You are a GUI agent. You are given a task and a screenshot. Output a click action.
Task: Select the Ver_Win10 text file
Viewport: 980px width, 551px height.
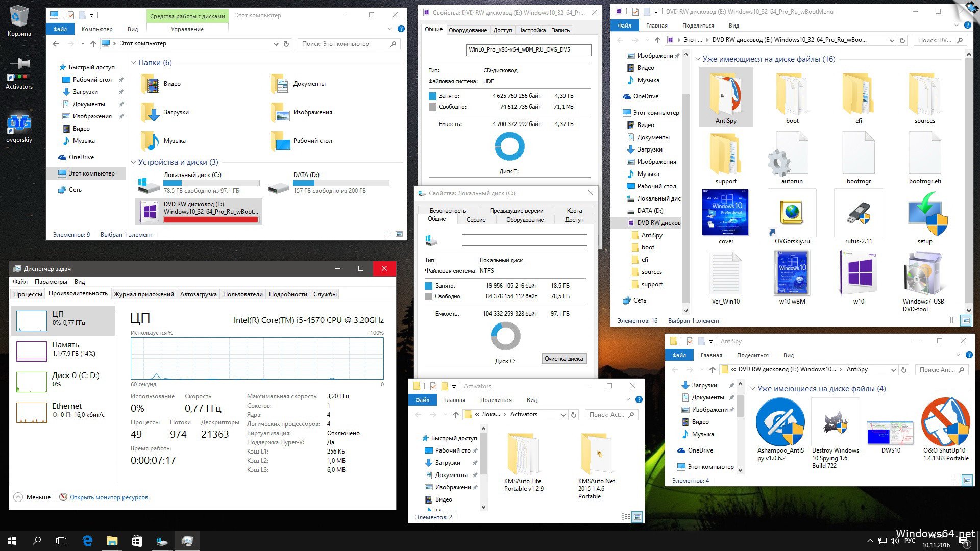tap(726, 277)
